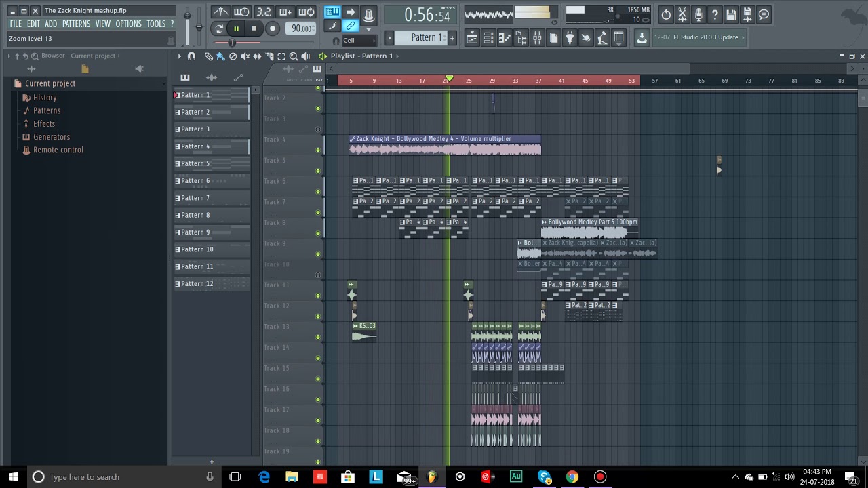Open the audio editor scissors icon
The height and width of the screenshot is (488, 868).
(682, 14)
